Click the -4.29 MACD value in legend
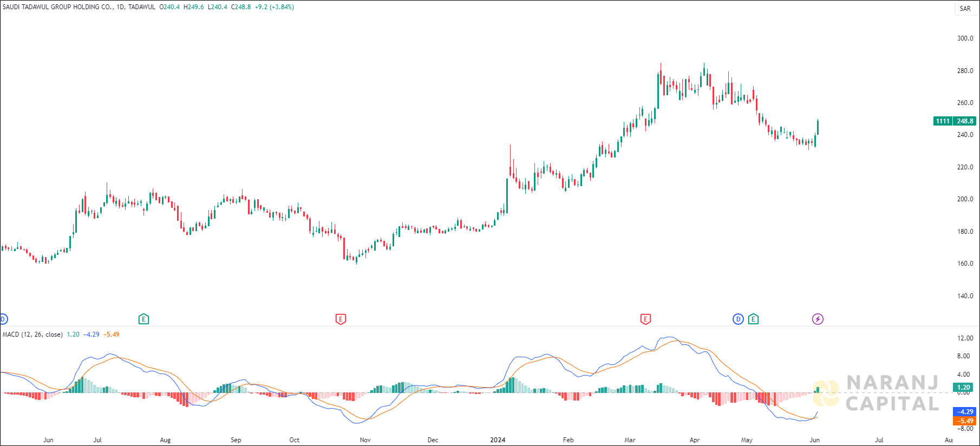The image size is (980, 446). pyautogui.click(x=92, y=334)
